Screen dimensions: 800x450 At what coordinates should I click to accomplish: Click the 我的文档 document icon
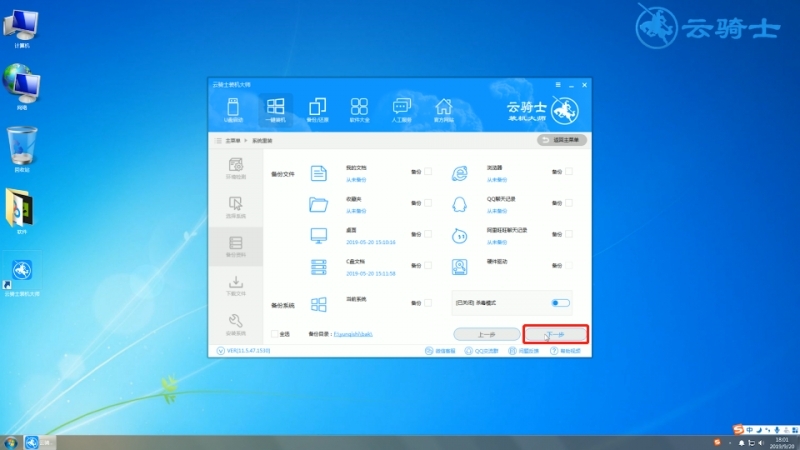[x=318, y=173]
